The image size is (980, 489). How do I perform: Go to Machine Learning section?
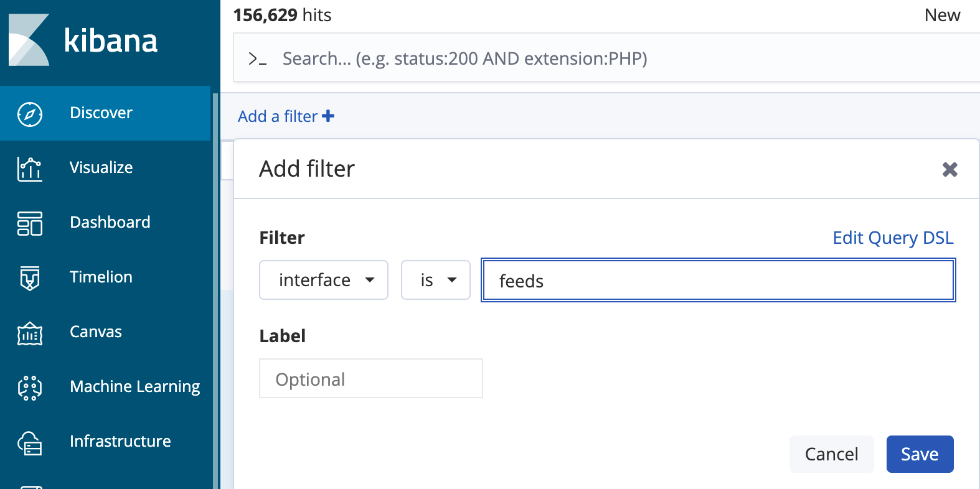coord(134,387)
